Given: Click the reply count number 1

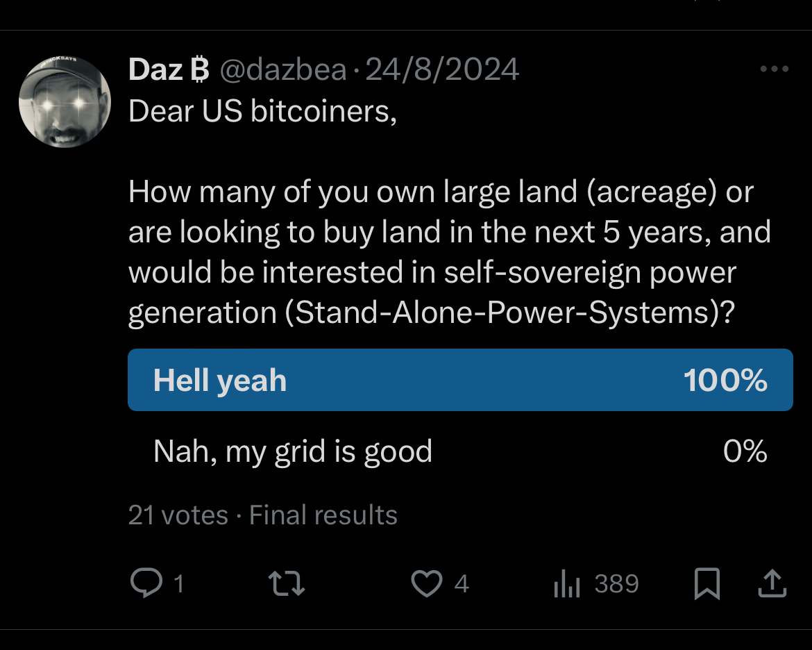Looking at the screenshot, I should click(178, 584).
